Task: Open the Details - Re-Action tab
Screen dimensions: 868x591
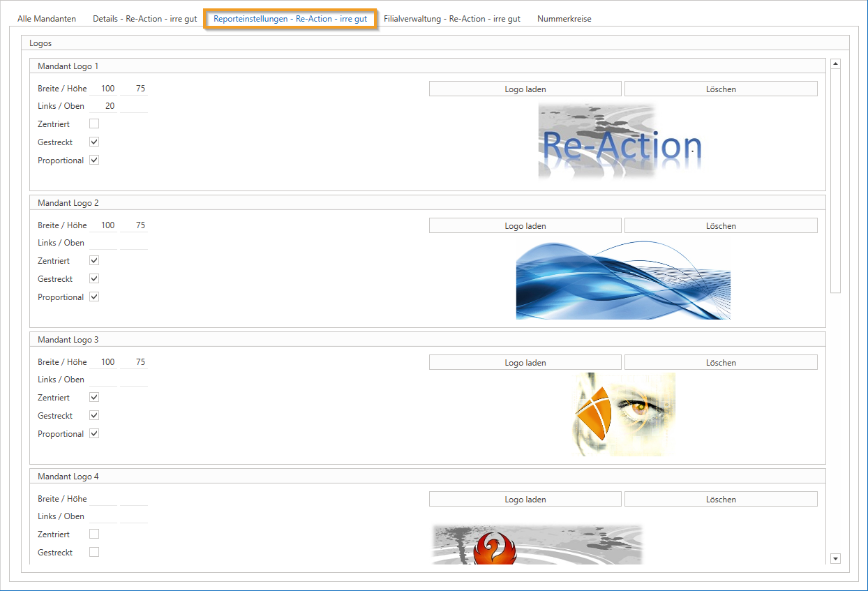Action: coord(144,19)
